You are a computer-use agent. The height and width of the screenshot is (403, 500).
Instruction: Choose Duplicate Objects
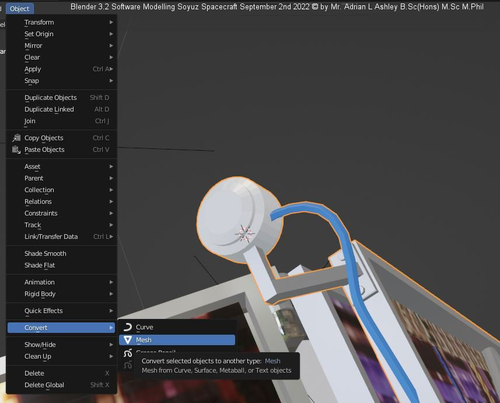[x=61, y=98]
